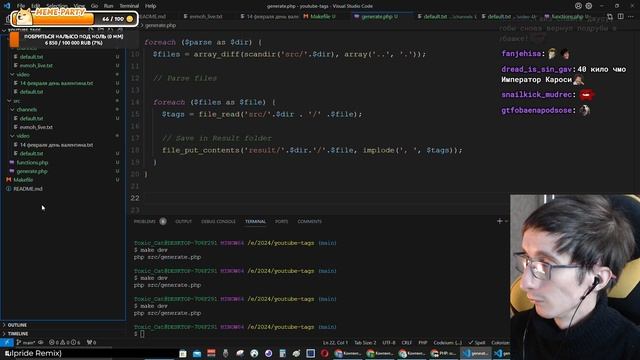
Task: Open the Selection menu
Action: [x=56, y=6]
